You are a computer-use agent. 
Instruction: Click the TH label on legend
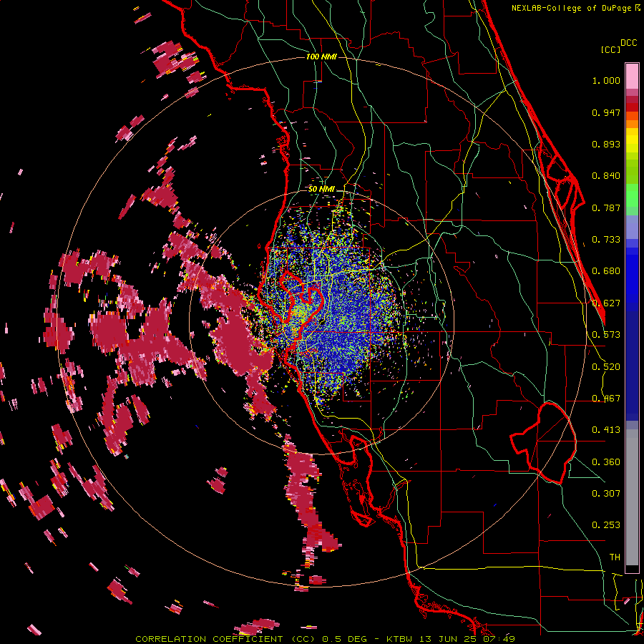615,557
